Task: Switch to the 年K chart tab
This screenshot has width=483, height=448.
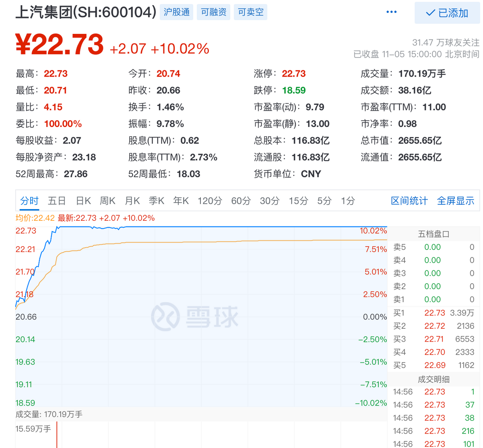Action: [181, 201]
